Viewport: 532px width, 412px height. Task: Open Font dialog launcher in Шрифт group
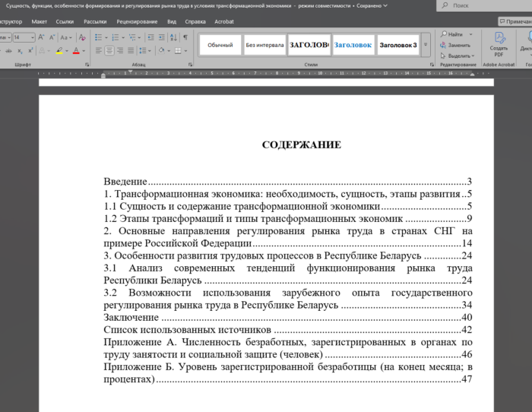(x=87, y=64)
